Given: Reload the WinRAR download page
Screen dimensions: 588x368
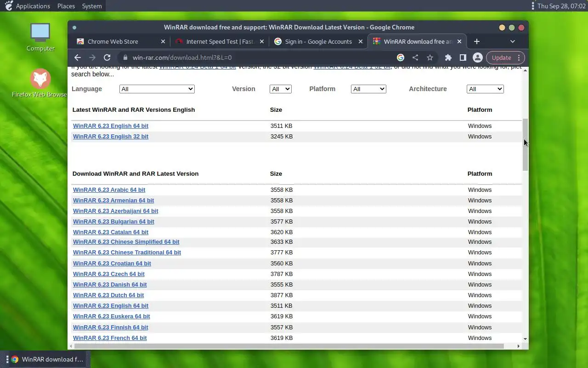Looking at the screenshot, I should coord(107,57).
